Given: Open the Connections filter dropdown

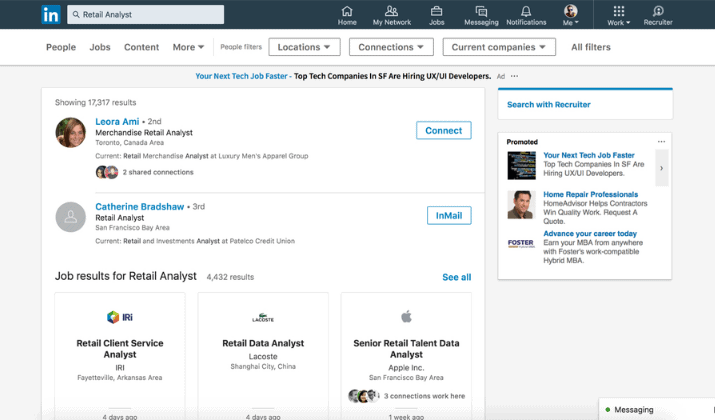Looking at the screenshot, I should tap(391, 47).
